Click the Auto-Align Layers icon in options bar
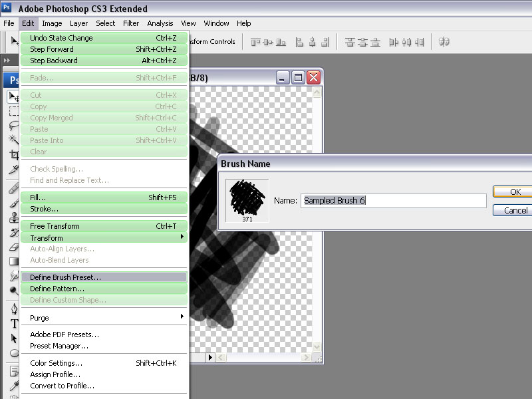532x399 pixels. point(444,42)
